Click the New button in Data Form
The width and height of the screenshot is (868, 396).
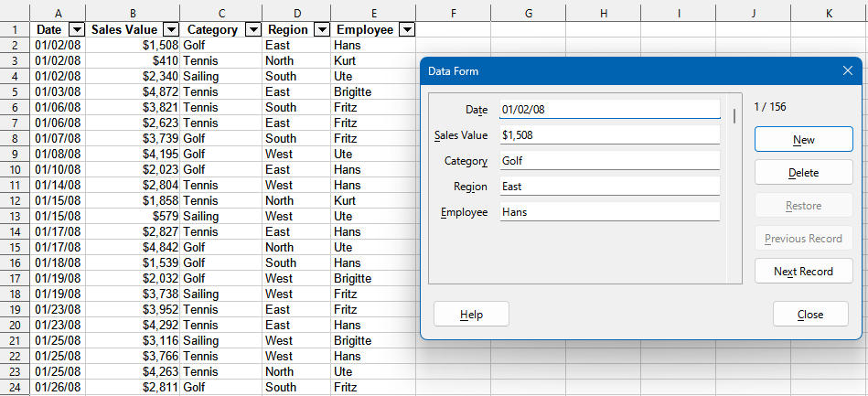click(x=803, y=139)
